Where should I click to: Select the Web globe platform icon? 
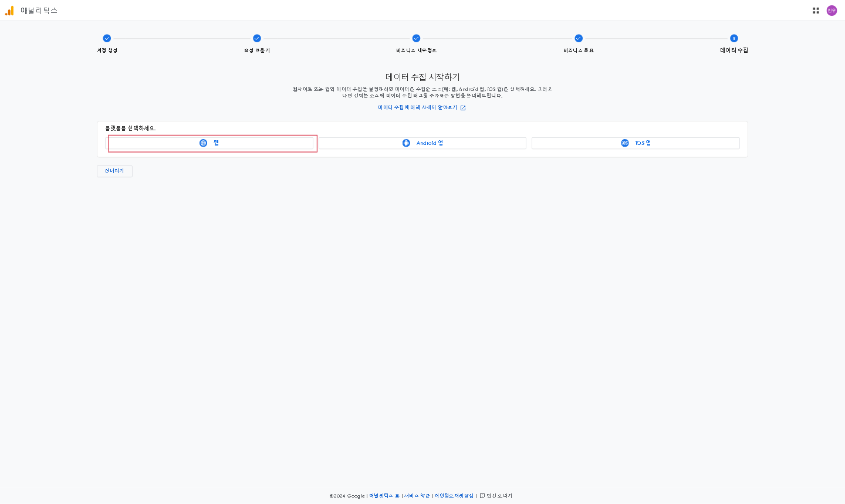pos(203,143)
